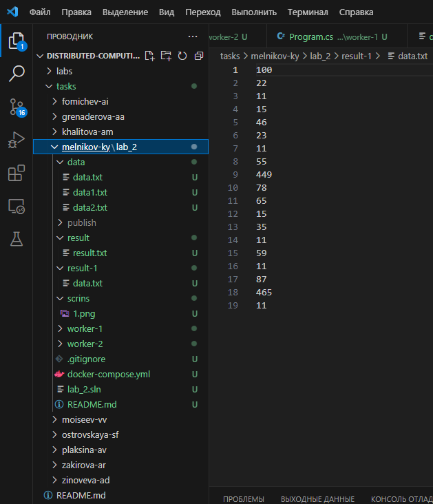Open Source Control view with 16 changes

pyautogui.click(x=16, y=107)
